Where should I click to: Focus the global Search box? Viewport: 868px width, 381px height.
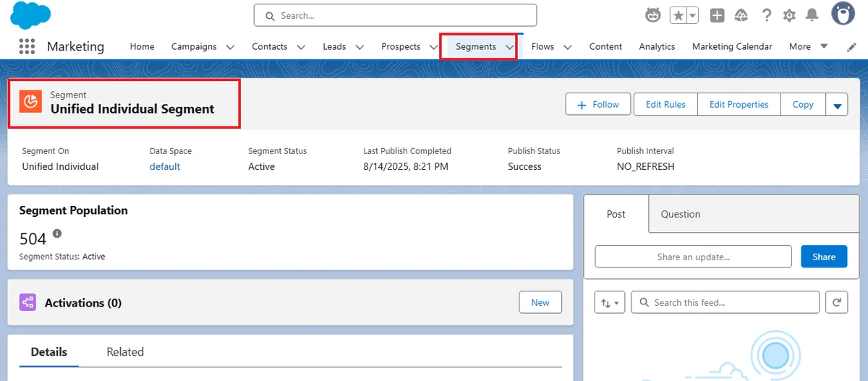(x=395, y=15)
